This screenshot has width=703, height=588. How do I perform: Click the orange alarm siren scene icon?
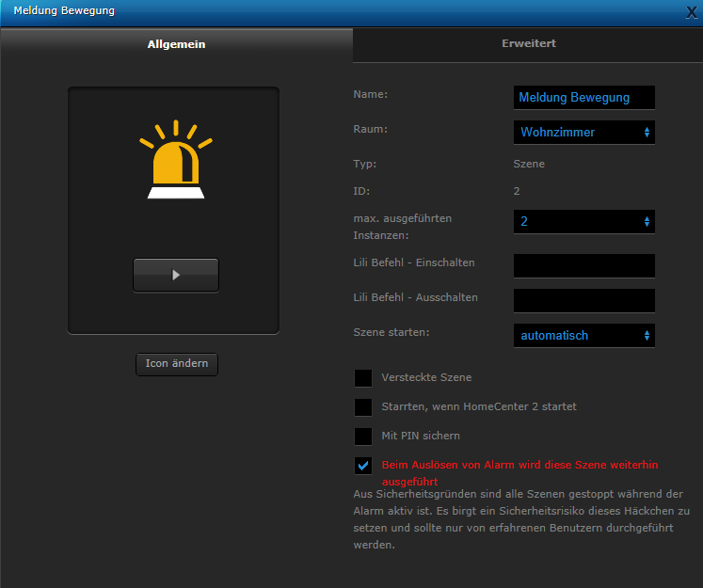175,161
